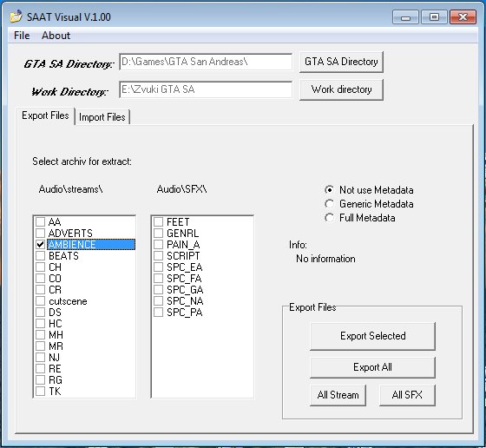Open the File menu
The width and height of the screenshot is (486, 448).
click(x=22, y=36)
